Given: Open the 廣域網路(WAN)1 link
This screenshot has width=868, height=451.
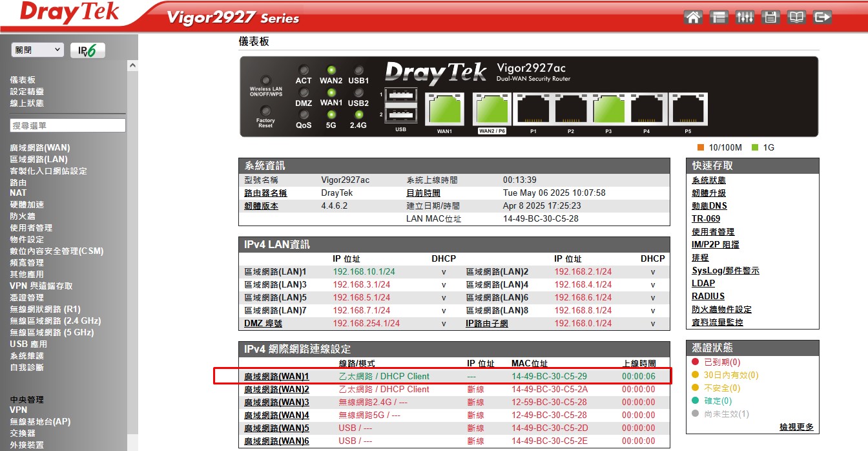Looking at the screenshot, I should pyautogui.click(x=276, y=376).
